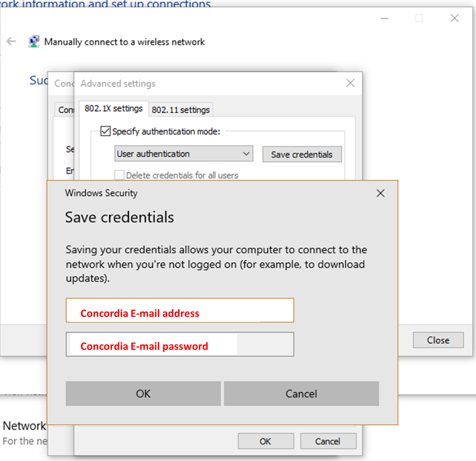Confirm Save credentials with OK

click(x=143, y=394)
